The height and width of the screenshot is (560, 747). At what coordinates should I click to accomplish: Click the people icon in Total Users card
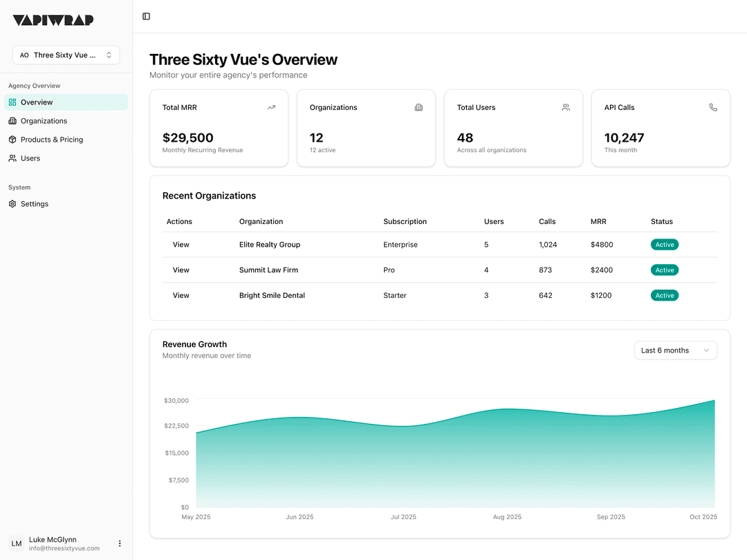[566, 108]
